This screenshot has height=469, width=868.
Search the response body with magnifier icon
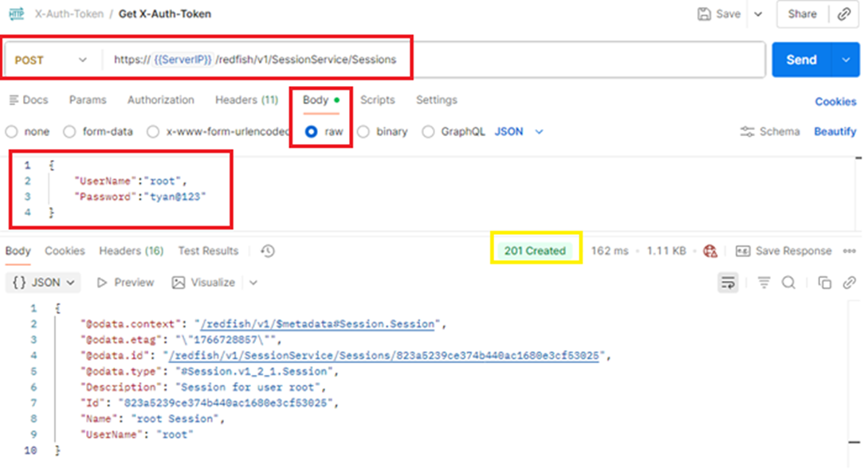point(788,283)
